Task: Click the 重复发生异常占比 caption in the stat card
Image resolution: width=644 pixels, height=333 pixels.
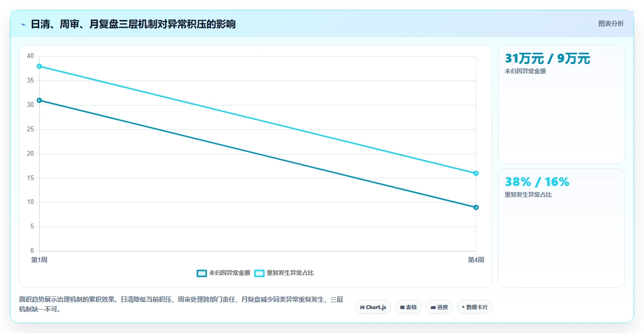Action: click(x=528, y=195)
